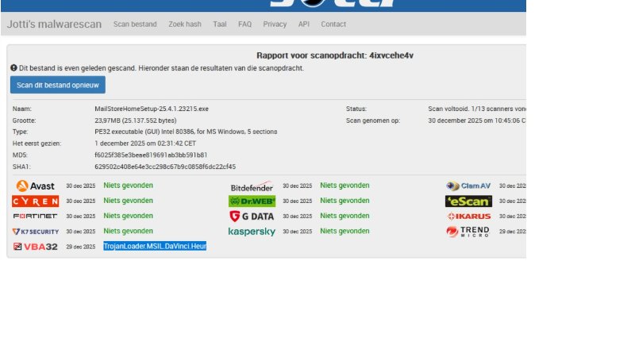
Task: Click the Trend Micro logo
Action: [x=468, y=232]
